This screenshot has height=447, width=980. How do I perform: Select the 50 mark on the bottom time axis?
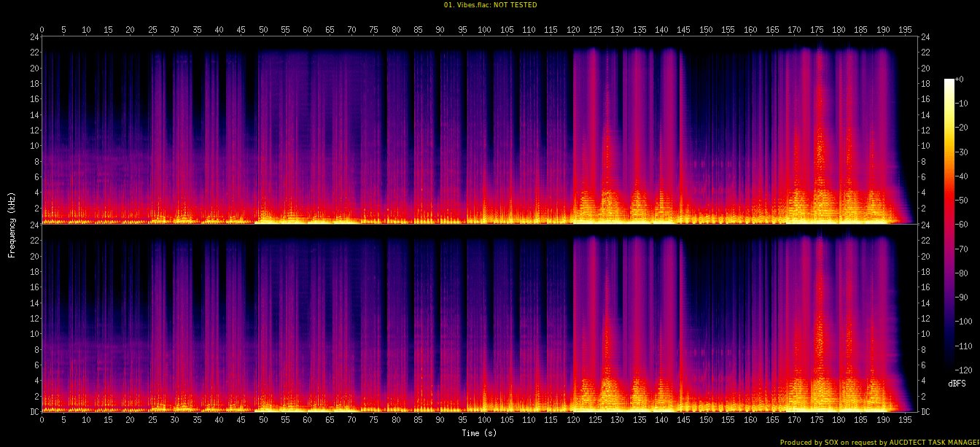click(263, 420)
